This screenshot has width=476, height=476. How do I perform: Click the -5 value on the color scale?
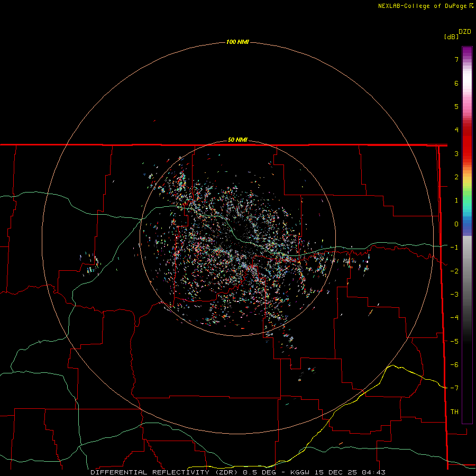(454, 342)
